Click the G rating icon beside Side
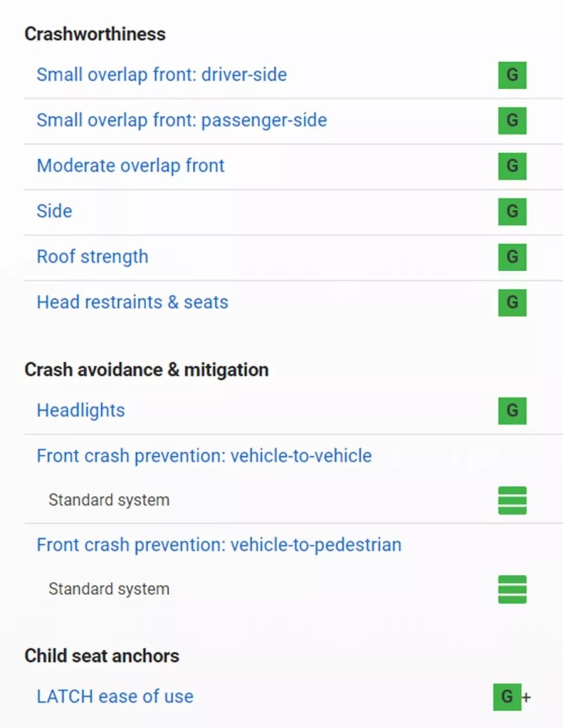 pos(512,211)
